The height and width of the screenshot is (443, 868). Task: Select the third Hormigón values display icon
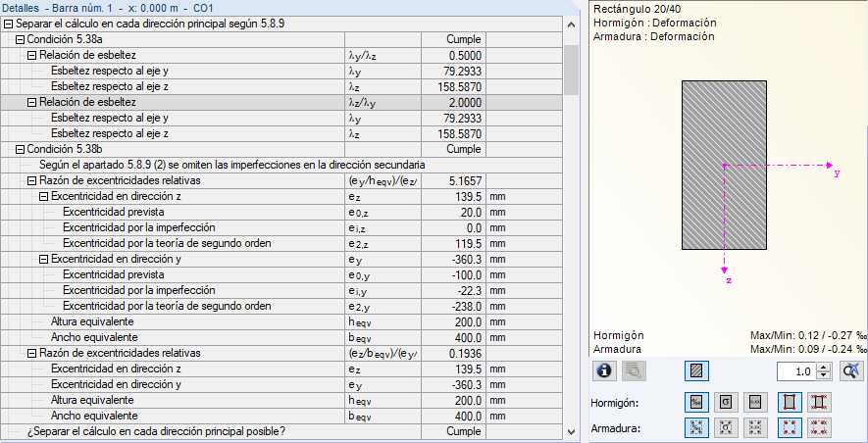pyautogui.click(x=755, y=402)
